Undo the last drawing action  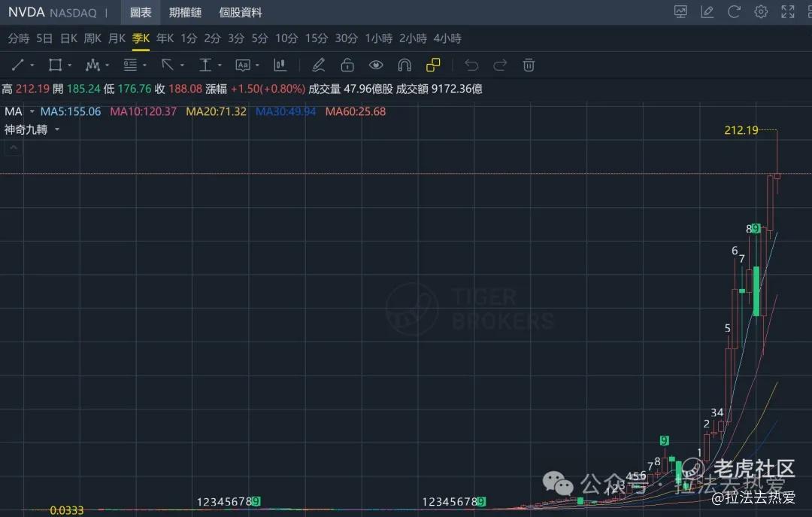point(471,65)
